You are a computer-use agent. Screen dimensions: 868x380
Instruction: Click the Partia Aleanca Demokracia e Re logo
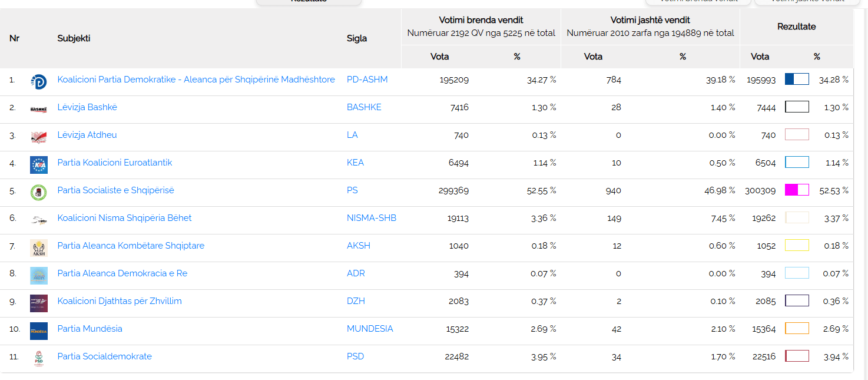(38, 276)
